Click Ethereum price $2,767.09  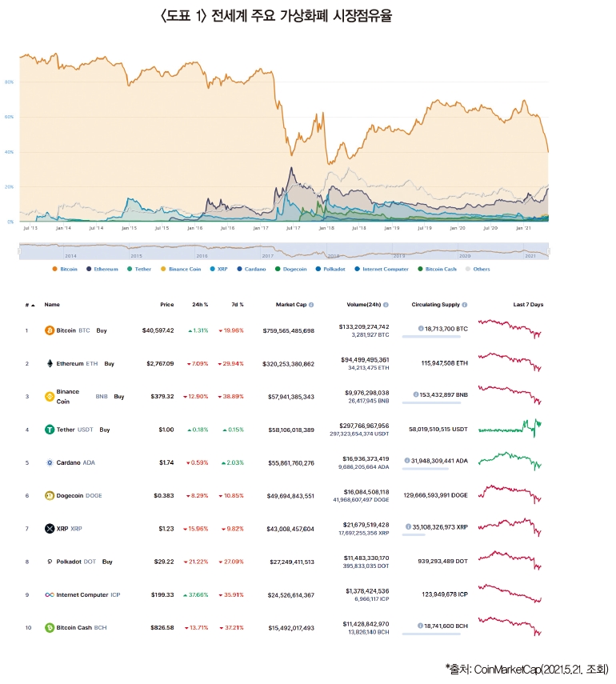pyautogui.click(x=160, y=363)
